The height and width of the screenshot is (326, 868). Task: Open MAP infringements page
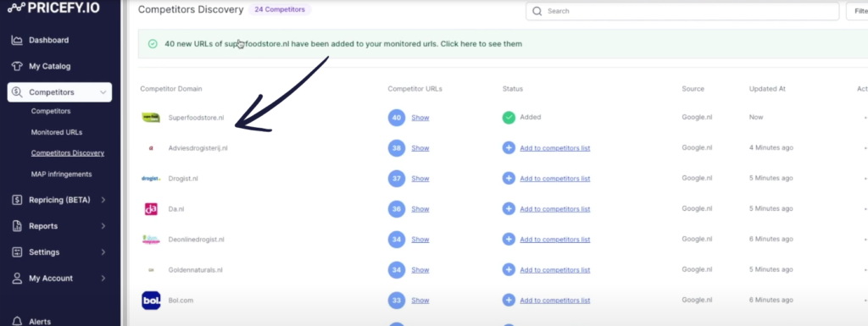[x=61, y=174]
